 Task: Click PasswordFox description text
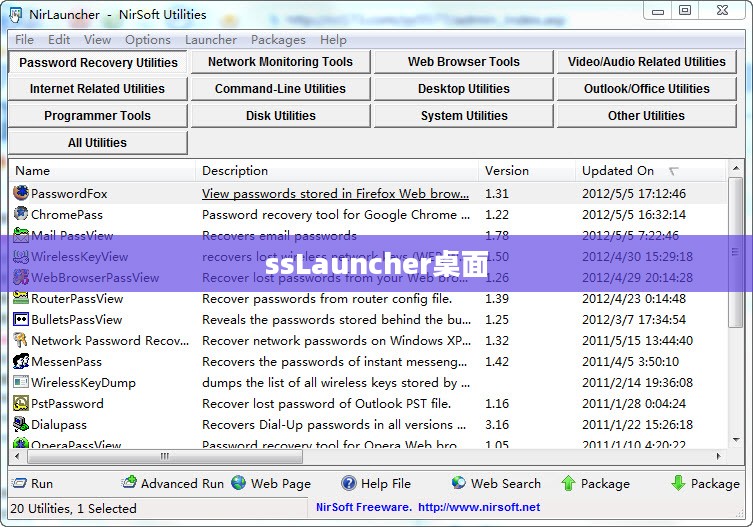point(335,193)
